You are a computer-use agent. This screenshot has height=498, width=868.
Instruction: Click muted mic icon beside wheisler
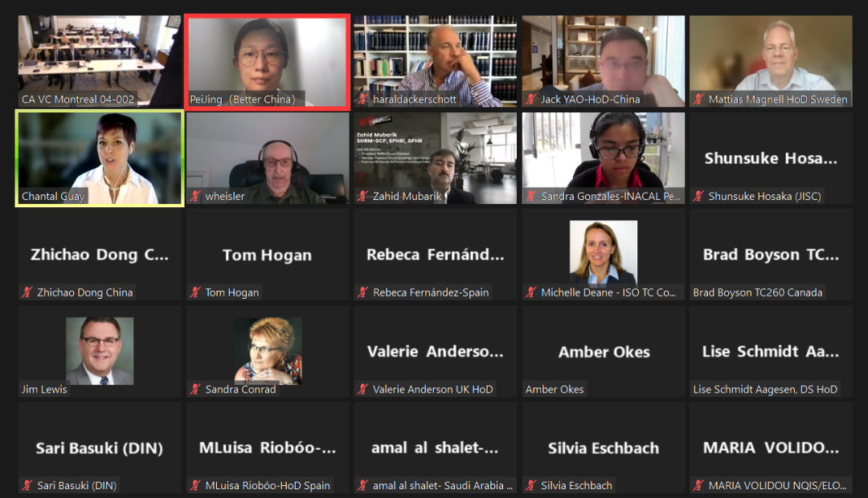coord(194,196)
